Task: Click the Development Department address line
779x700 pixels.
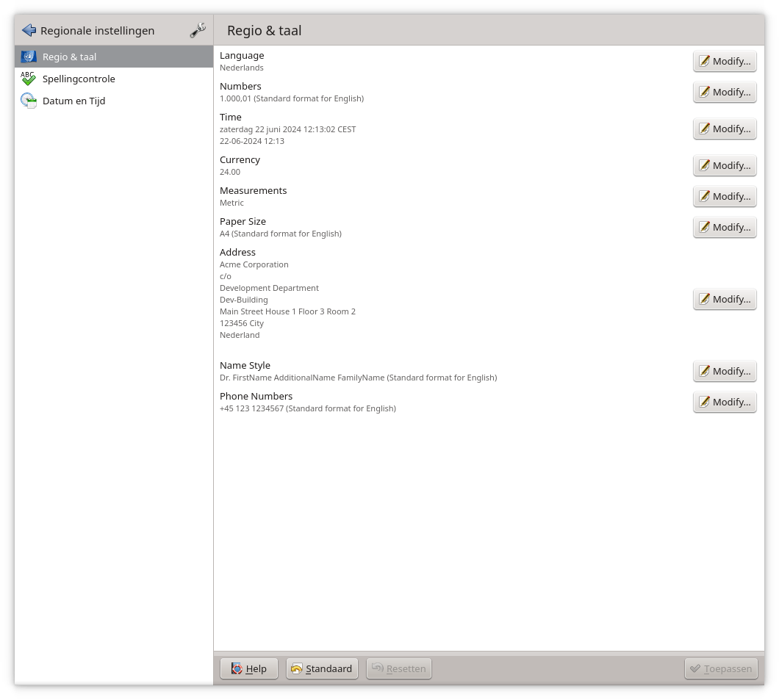Action: click(269, 288)
